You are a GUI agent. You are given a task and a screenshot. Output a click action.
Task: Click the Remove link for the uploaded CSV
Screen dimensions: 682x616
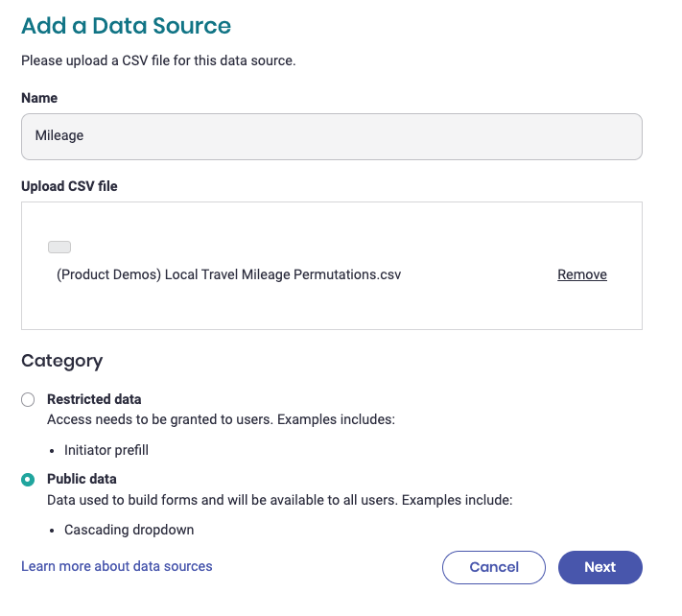point(581,274)
